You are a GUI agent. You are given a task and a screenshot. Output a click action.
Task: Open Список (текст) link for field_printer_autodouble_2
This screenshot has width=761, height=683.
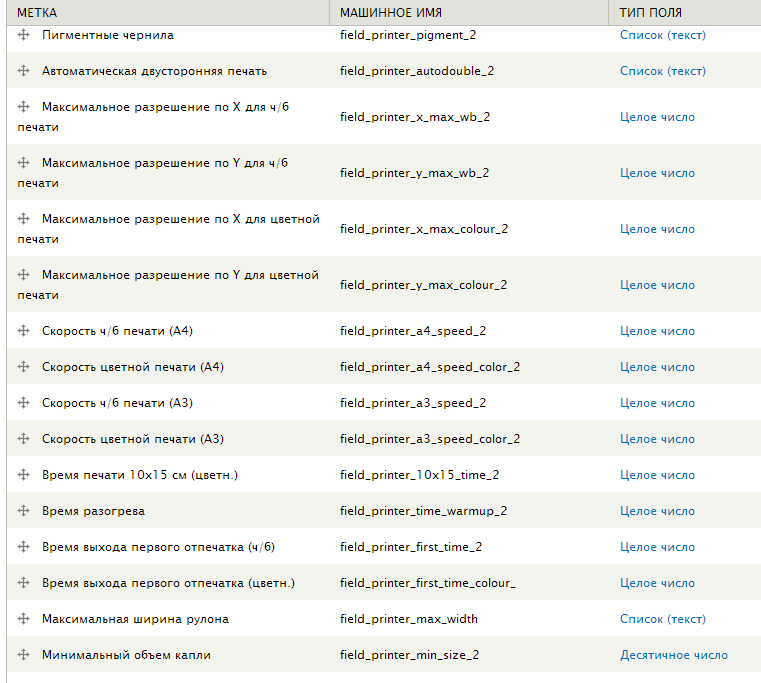tap(662, 71)
